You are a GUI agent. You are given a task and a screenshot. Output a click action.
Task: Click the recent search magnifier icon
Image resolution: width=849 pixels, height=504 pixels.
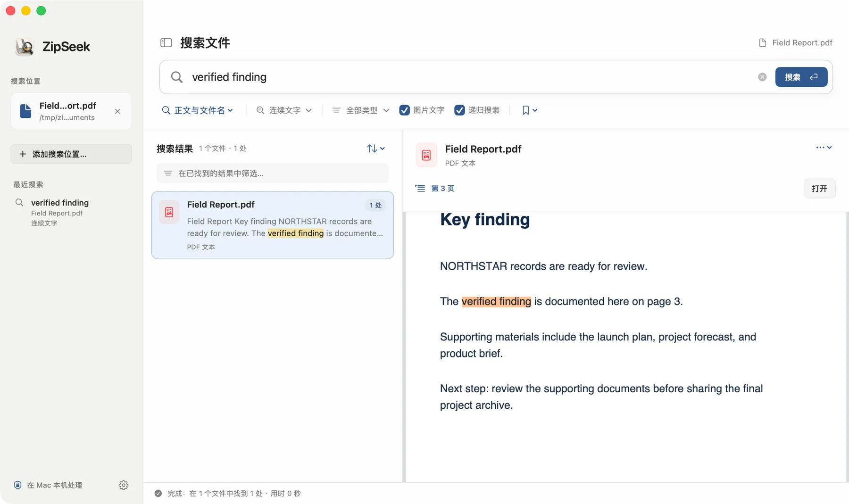tap(19, 202)
